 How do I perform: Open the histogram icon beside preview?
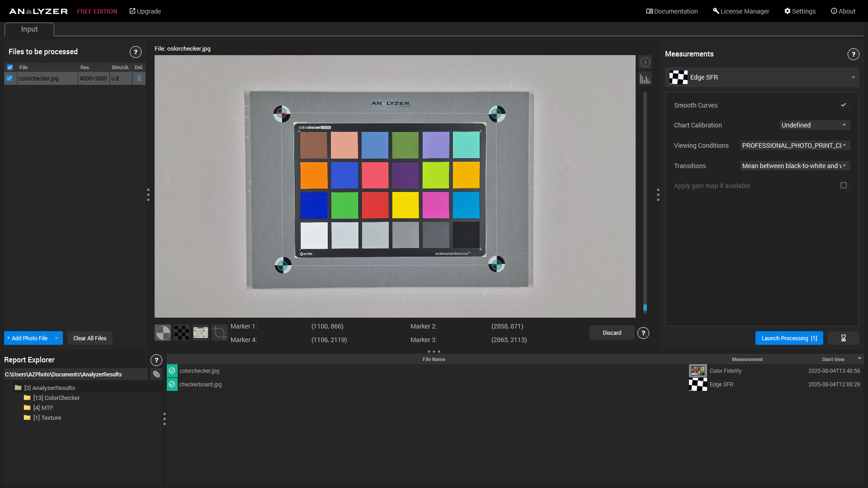point(645,79)
